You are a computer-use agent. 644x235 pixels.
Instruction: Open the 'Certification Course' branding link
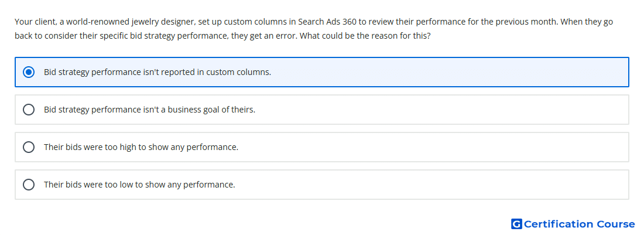573,224
